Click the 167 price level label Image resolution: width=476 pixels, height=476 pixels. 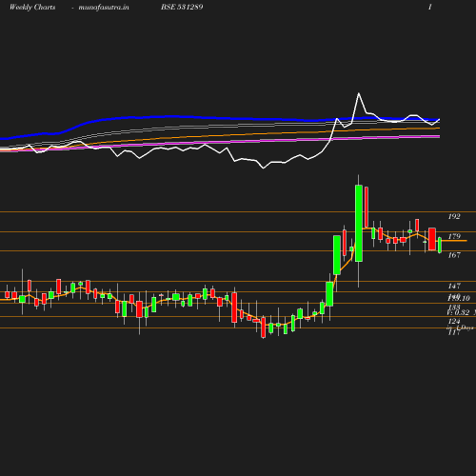click(x=454, y=255)
